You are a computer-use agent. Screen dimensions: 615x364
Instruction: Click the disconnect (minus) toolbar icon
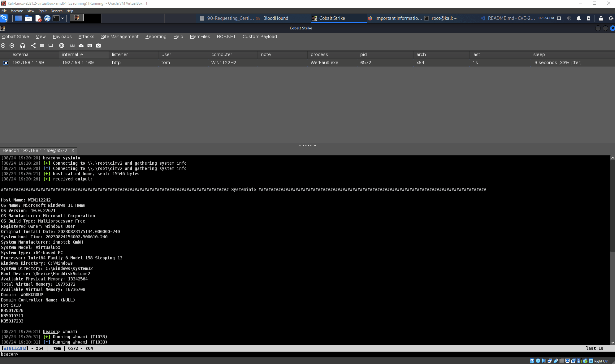click(12, 45)
